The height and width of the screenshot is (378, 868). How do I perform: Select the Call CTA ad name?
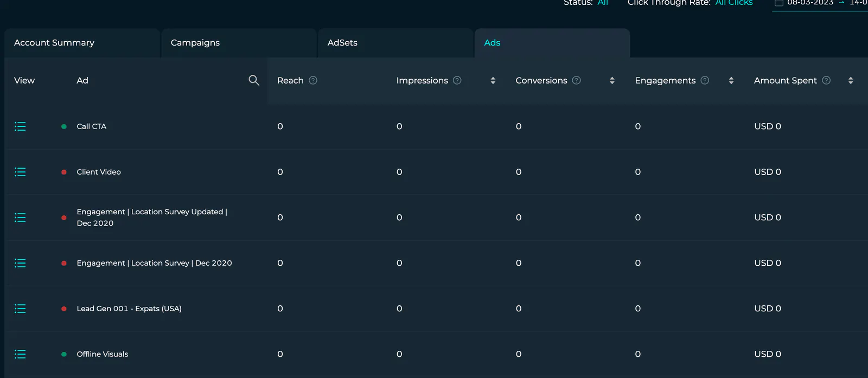click(92, 126)
